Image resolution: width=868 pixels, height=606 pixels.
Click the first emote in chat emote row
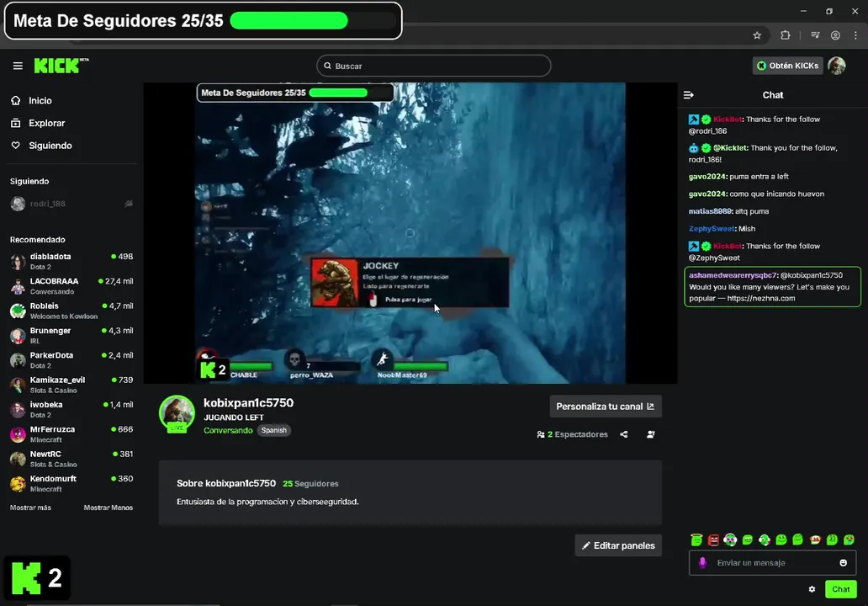click(696, 540)
